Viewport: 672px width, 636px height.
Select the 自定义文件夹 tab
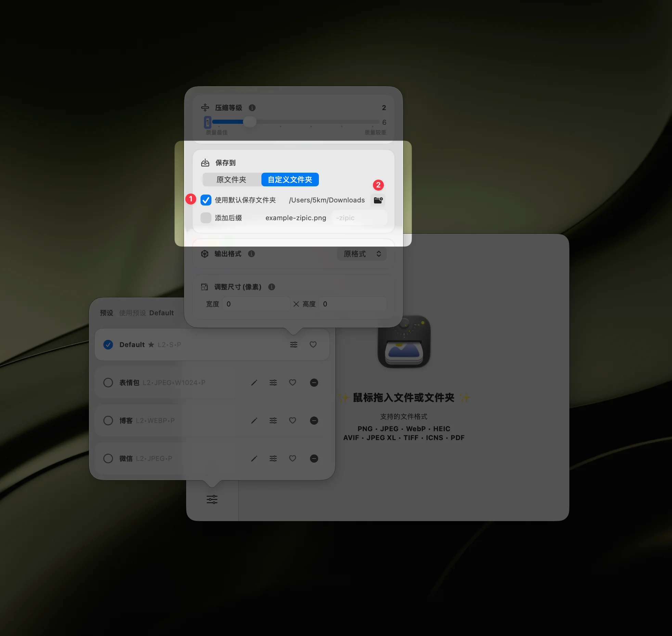coord(290,180)
